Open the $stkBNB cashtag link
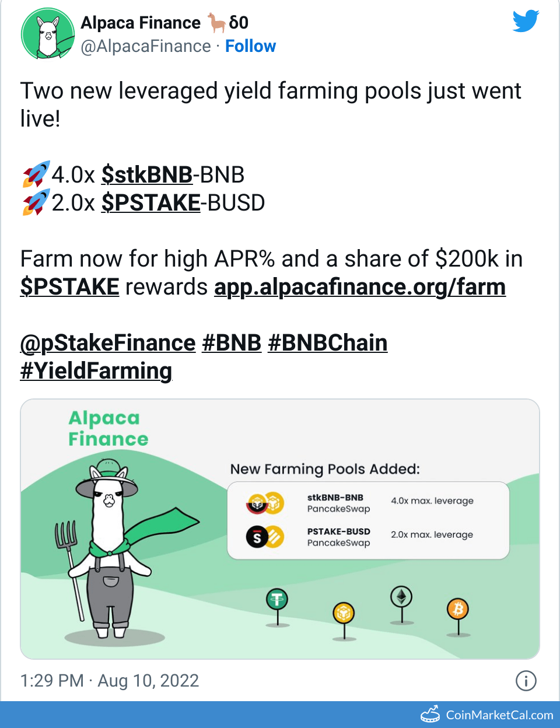 tap(146, 174)
